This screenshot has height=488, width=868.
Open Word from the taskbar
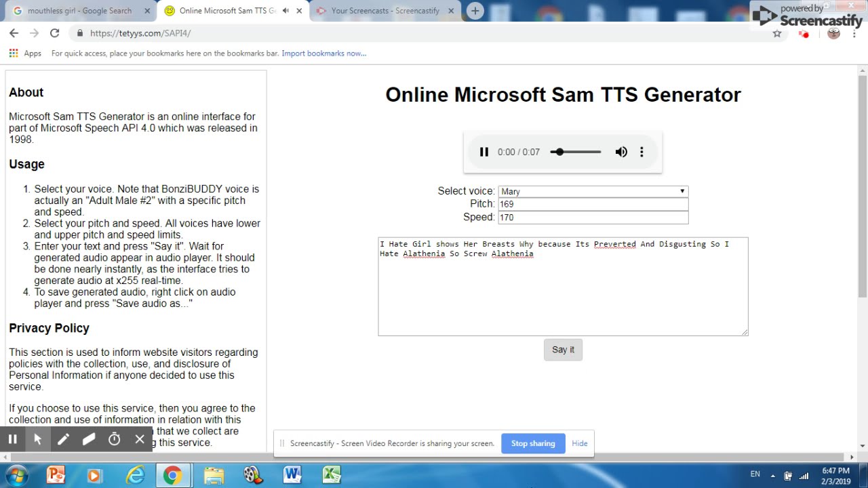[292, 475]
